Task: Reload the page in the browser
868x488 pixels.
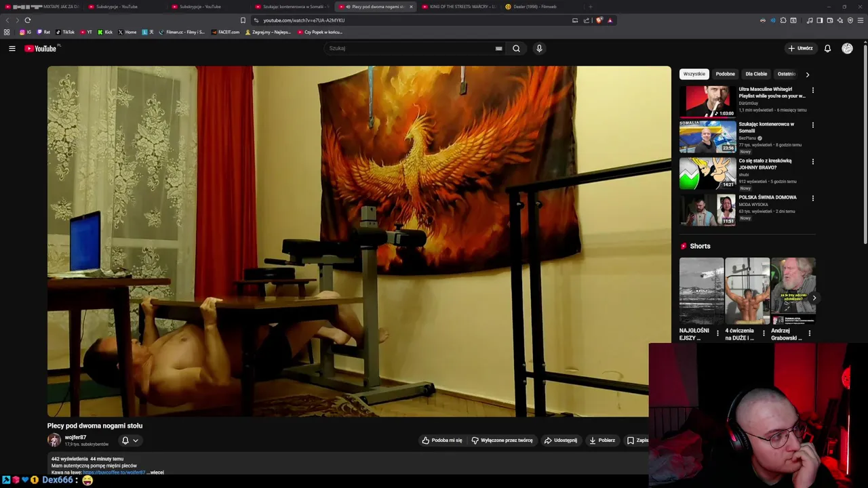Action: tap(27, 20)
